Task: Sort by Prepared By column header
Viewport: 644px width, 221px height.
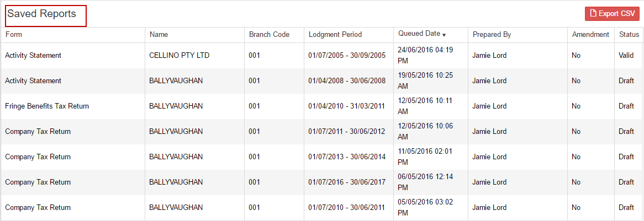Action: [492, 34]
